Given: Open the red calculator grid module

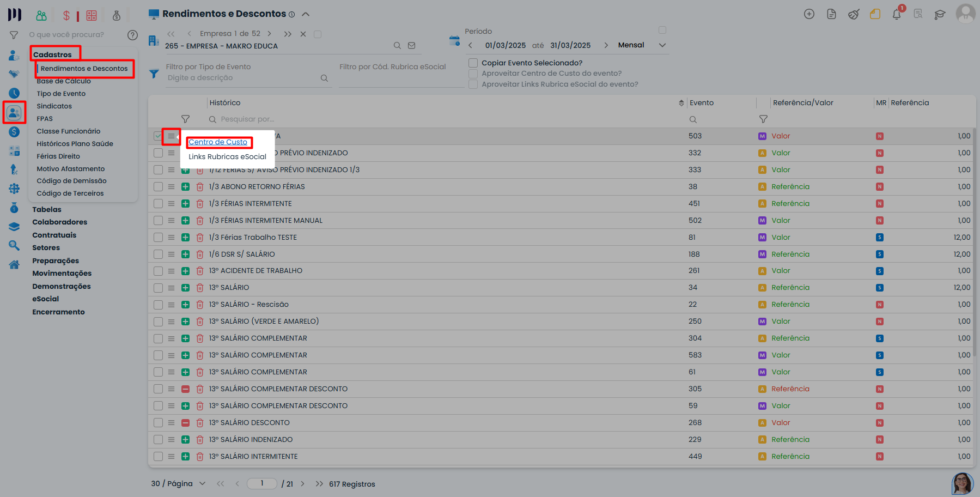Looking at the screenshot, I should click(x=92, y=15).
